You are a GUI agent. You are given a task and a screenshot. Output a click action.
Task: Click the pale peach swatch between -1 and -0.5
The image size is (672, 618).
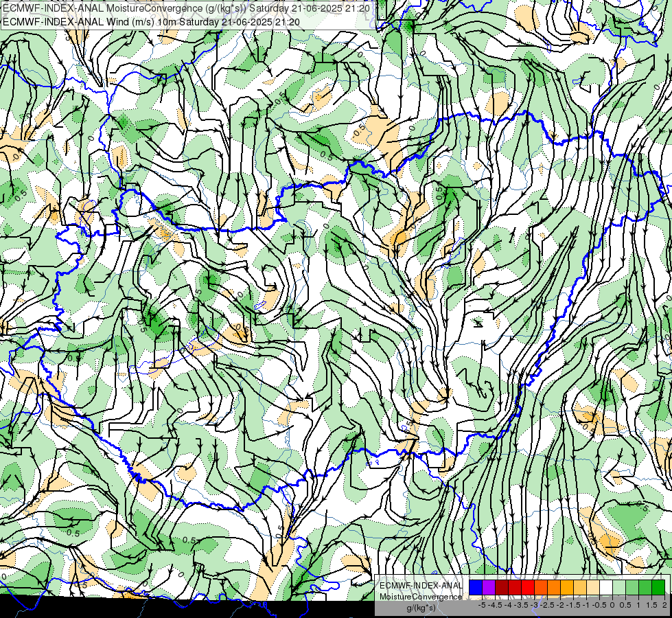592,587
